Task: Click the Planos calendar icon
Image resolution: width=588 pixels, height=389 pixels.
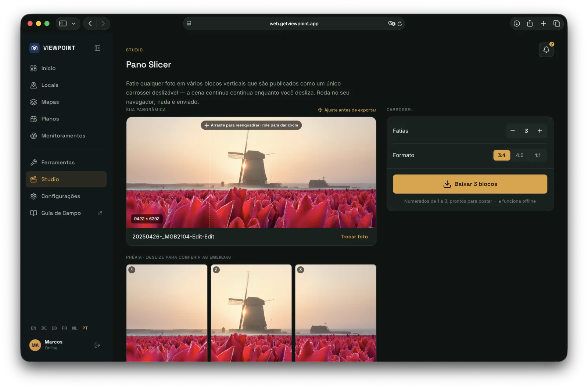Action: pos(33,119)
